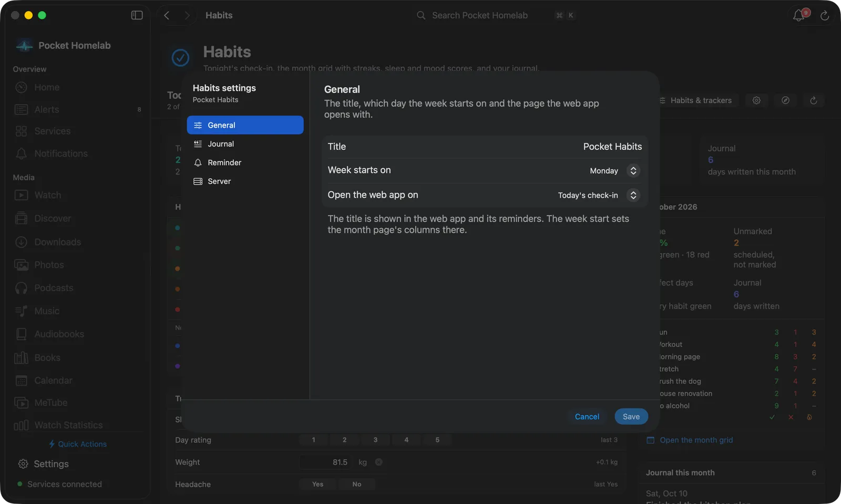Click the gear icon beside Habits & trackers
This screenshot has width=841, height=504.
[x=756, y=100]
